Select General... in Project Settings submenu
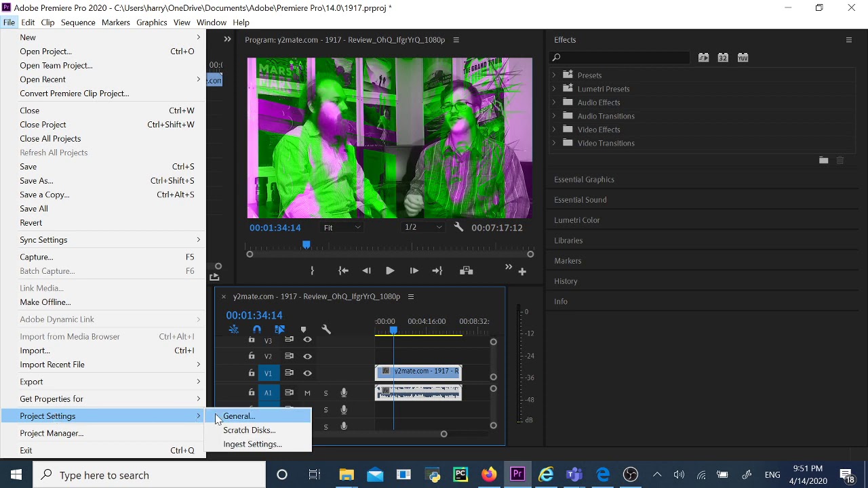 coord(258,416)
